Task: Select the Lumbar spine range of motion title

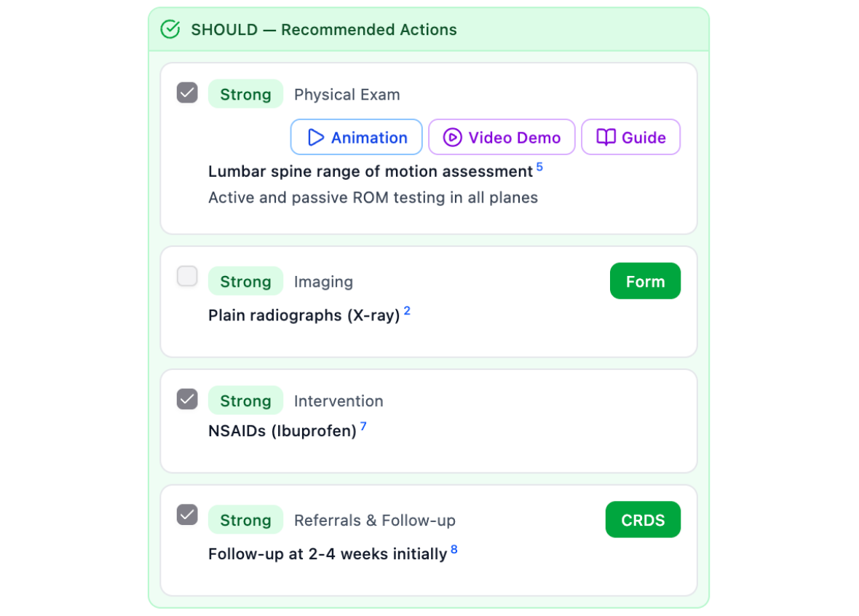Action: click(370, 172)
